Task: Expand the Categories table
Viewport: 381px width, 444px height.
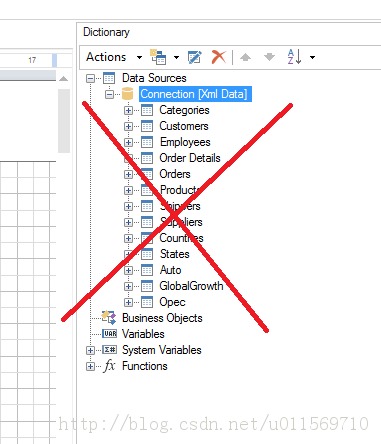Action: pyautogui.click(x=128, y=110)
